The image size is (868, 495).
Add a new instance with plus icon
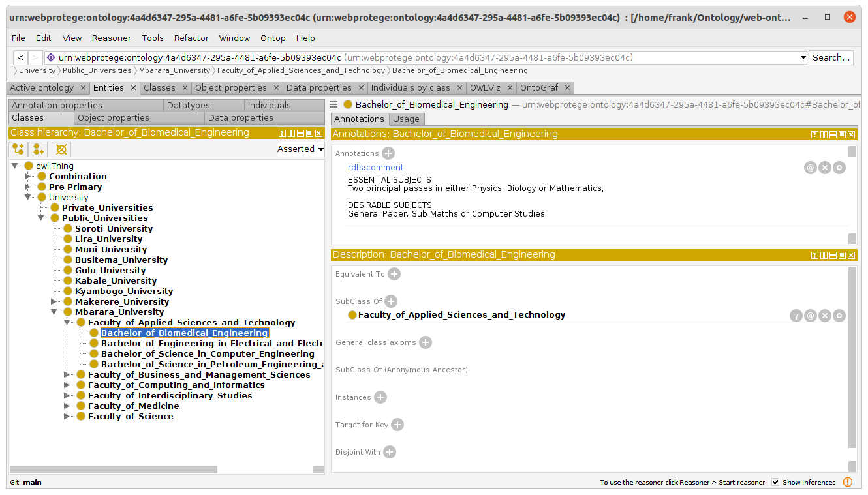point(380,397)
